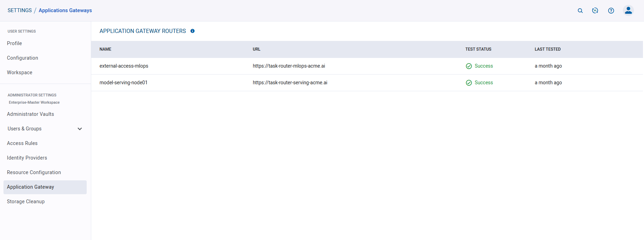Open Workspace settings

[x=20, y=72]
